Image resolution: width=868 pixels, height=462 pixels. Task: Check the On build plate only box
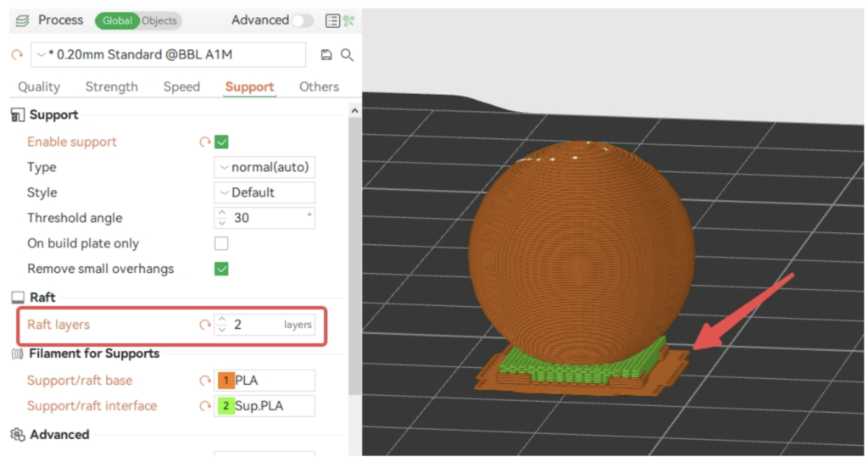tap(221, 243)
